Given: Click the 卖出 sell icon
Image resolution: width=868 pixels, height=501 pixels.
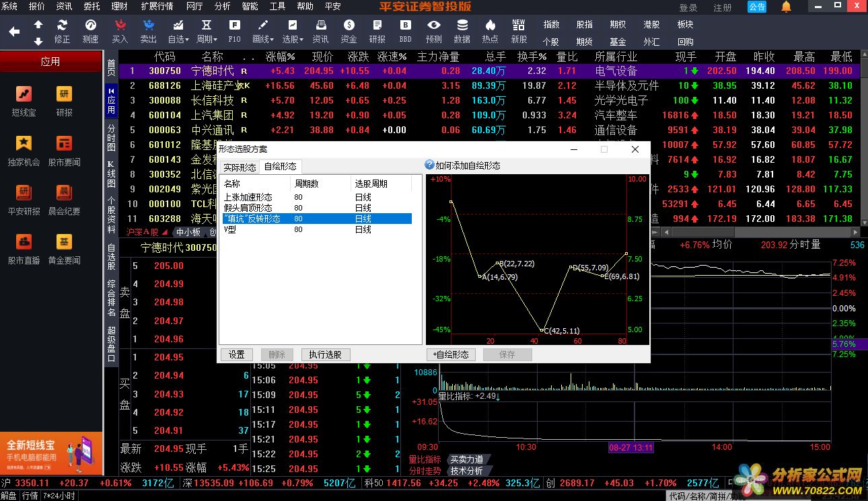Looking at the screenshot, I should coord(149,31).
